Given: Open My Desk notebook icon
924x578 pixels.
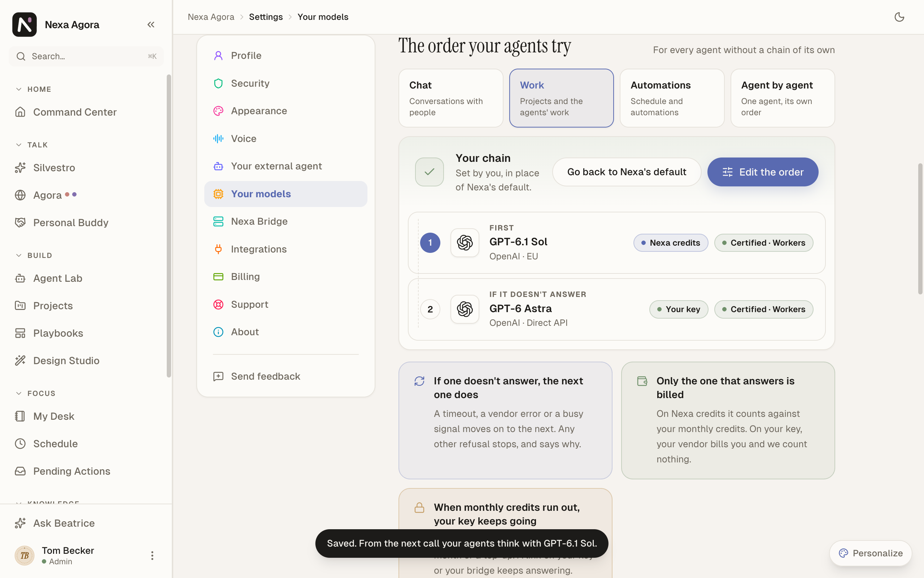Looking at the screenshot, I should coord(20,416).
